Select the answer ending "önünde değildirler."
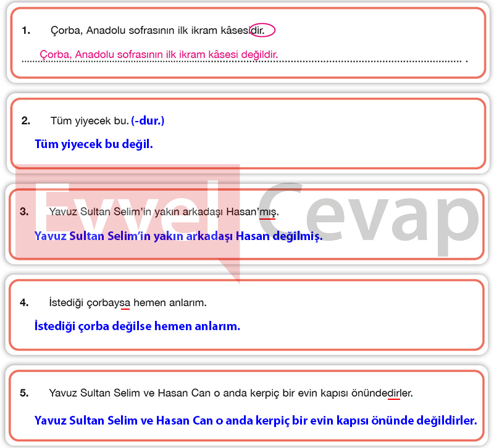 point(256,420)
